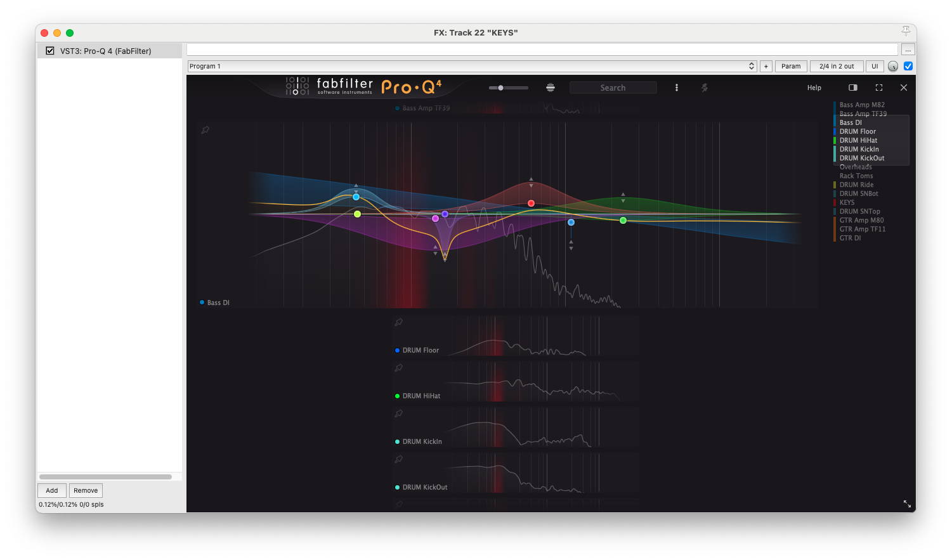
Task: Select DRUM Ride in the instance list
Action: pyautogui.click(x=856, y=185)
